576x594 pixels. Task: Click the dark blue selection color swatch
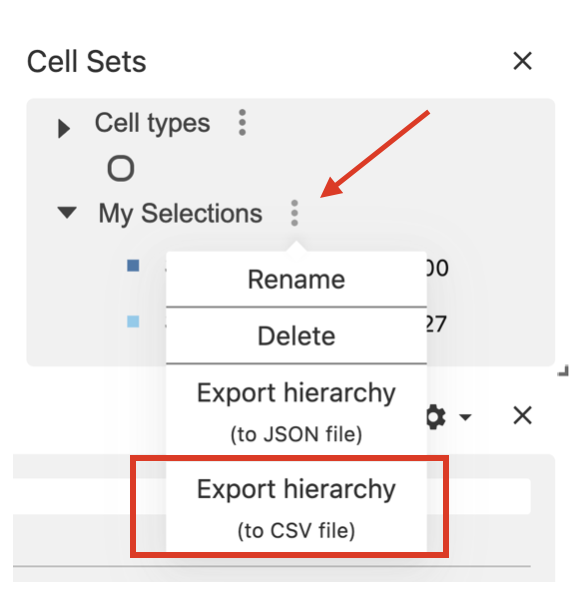tap(133, 265)
